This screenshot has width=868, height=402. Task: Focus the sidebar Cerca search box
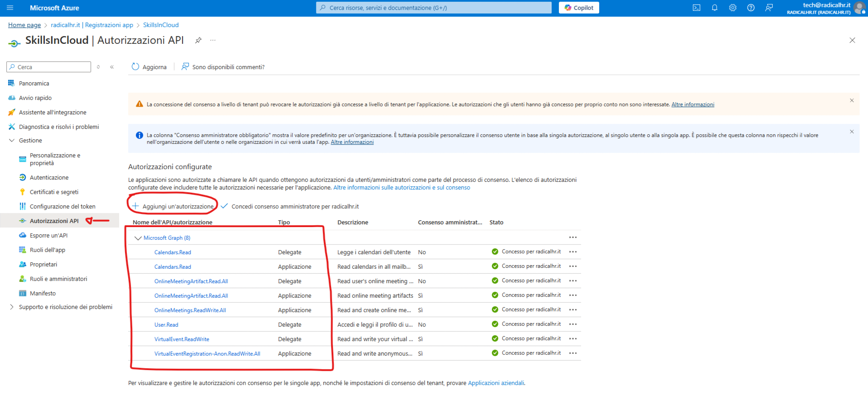(x=49, y=67)
